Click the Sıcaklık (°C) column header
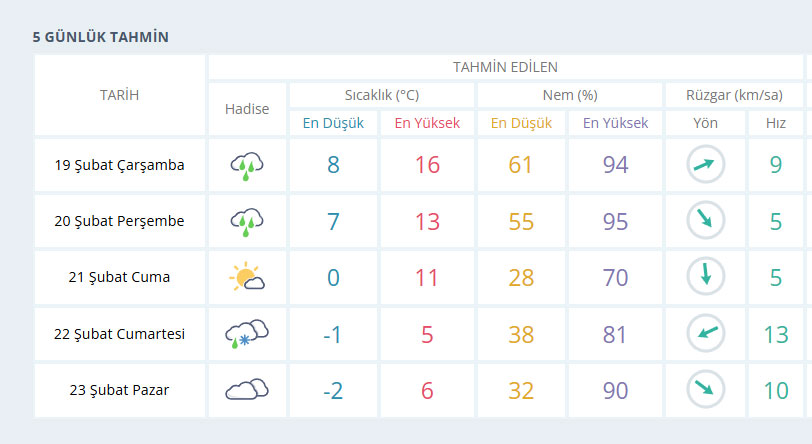 382,95
